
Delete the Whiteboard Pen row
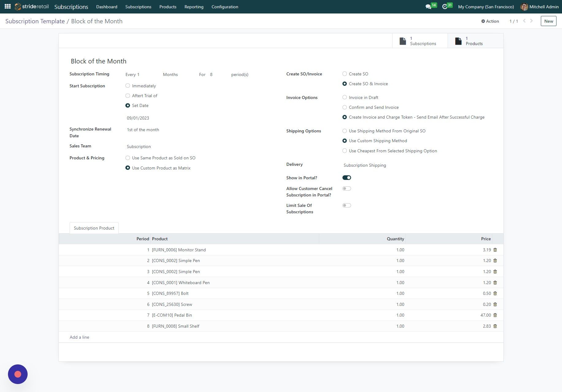tap(495, 283)
